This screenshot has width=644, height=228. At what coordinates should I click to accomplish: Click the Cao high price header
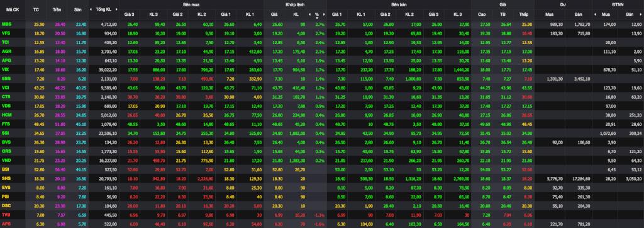click(482, 14)
